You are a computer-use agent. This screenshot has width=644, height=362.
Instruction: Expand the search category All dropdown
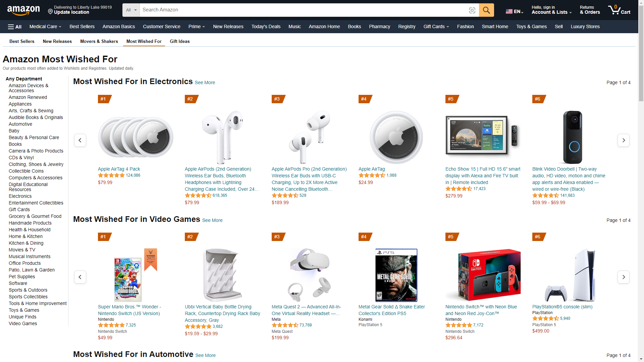point(131,10)
